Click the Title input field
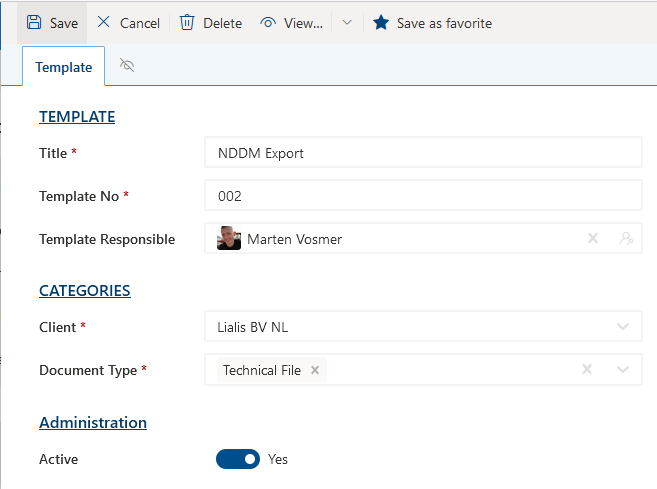Viewport: 657px width, 489px height. tap(422, 154)
